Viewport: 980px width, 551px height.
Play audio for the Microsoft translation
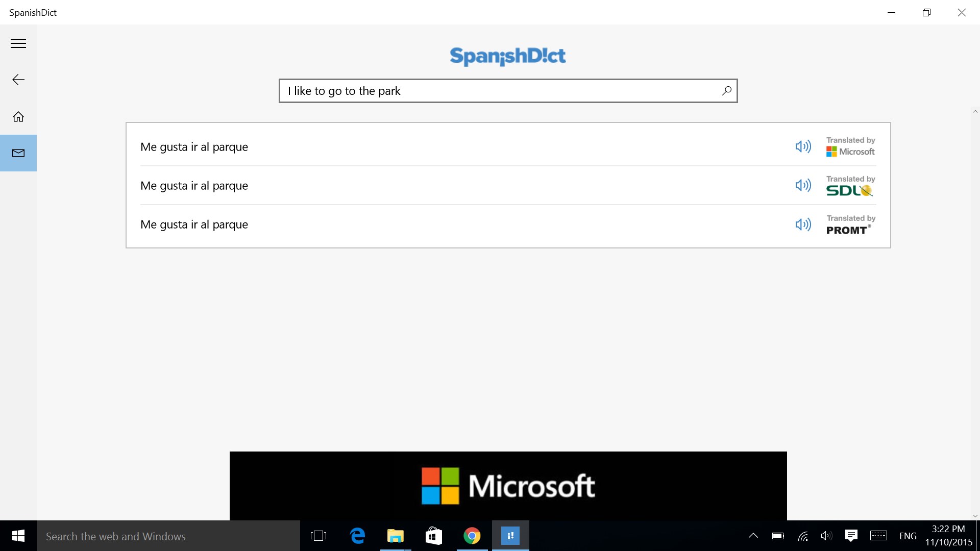pyautogui.click(x=802, y=146)
